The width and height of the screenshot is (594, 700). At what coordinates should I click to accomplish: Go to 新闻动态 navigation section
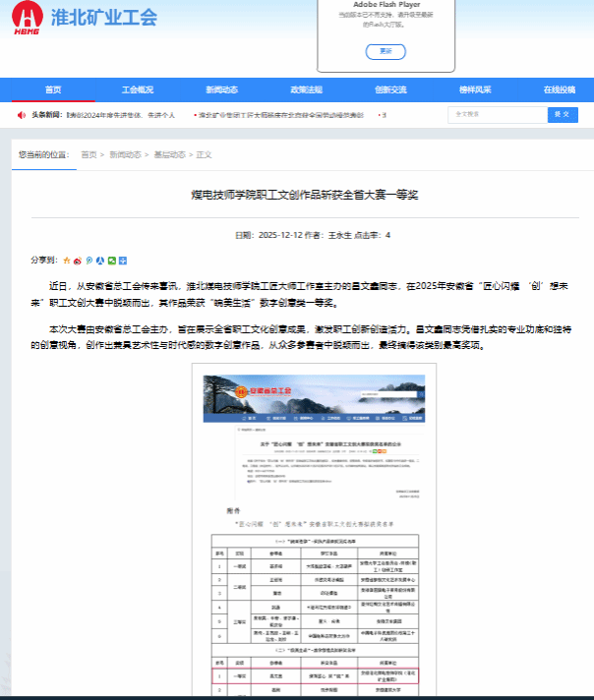click(221, 89)
